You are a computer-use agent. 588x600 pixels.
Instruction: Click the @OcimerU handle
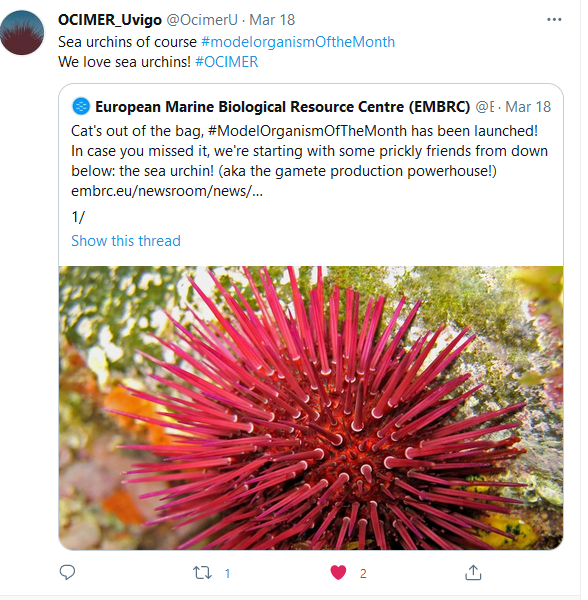tap(202, 20)
